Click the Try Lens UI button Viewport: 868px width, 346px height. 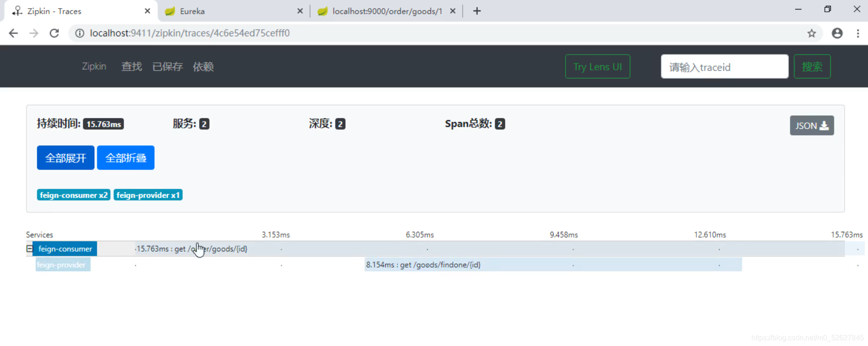pos(598,67)
